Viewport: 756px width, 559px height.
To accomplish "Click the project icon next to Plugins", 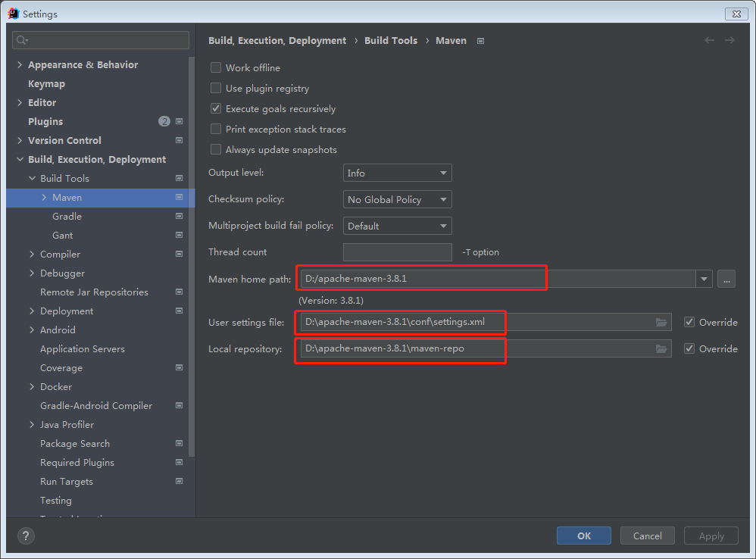I will point(180,121).
